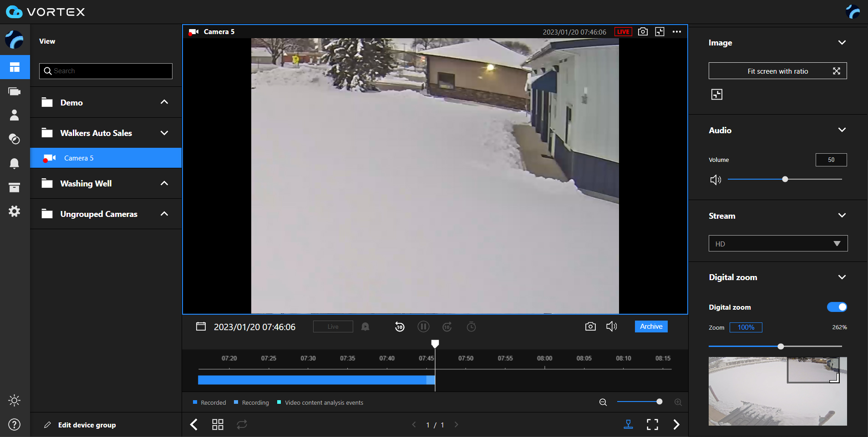Mute the speaker in the Audio panel
Viewport: 868px width, 437px height.
pyautogui.click(x=716, y=180)
